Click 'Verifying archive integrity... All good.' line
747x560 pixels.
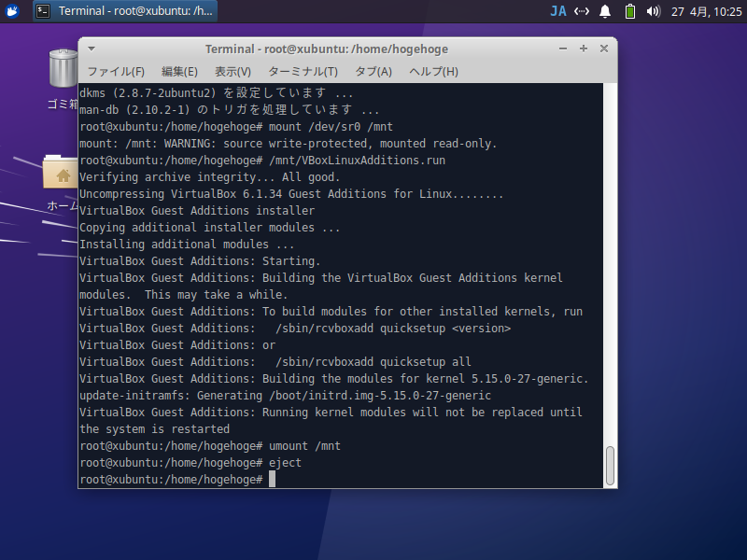(x=209, y=177)
